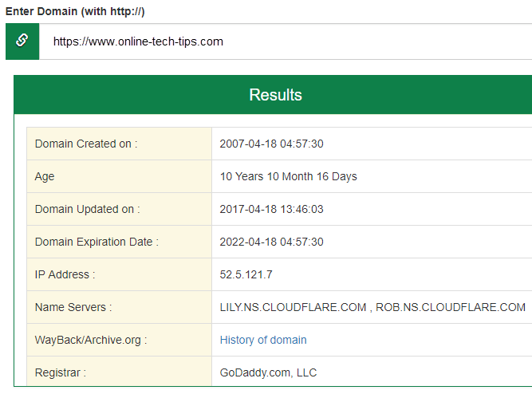Click the 2022-04-18 04:57:30 expiration value
This screenshot has height=394, width=532.
tap(271, 242)
